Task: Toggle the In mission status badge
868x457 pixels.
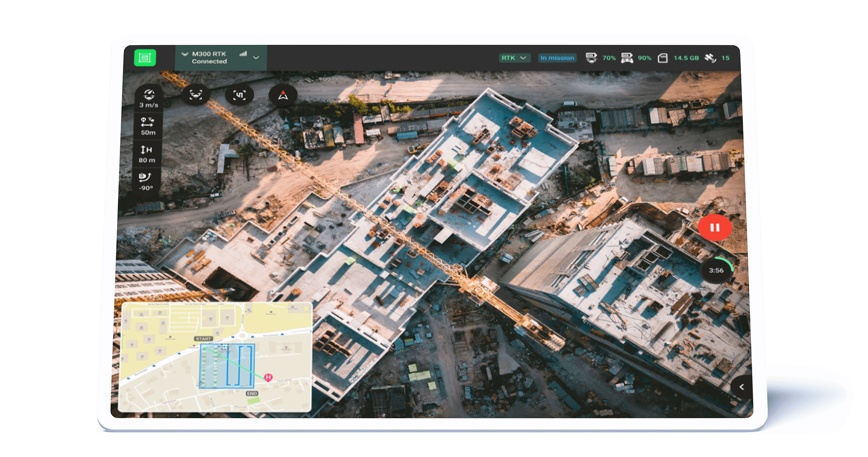Action: pyautogui.click(x=557, y=57)
